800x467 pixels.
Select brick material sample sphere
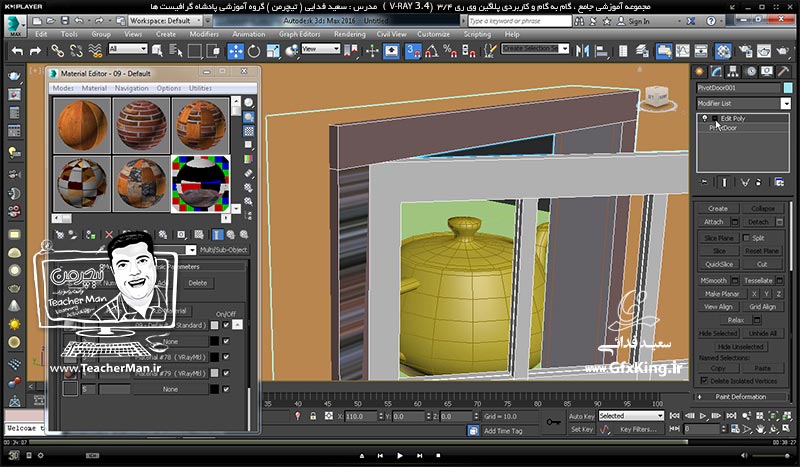[x=141, y=126]
